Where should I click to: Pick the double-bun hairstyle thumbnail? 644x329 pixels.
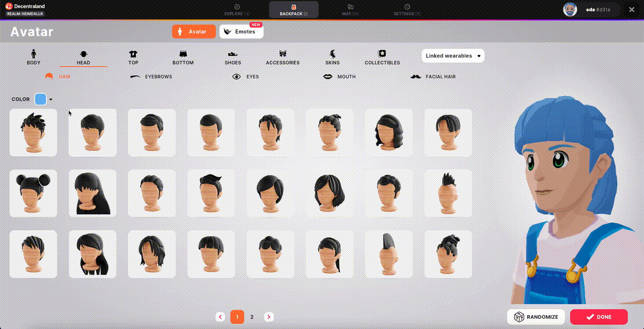pyautogui.click(x=33, y=193)
